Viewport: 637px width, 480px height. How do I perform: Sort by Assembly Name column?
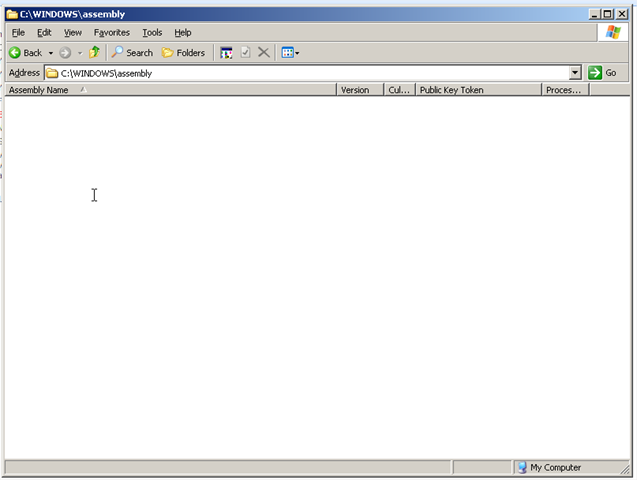(171, 90)
